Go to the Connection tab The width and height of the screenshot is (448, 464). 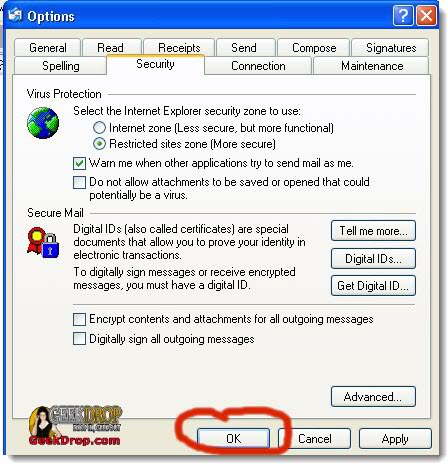coord(258,66)
